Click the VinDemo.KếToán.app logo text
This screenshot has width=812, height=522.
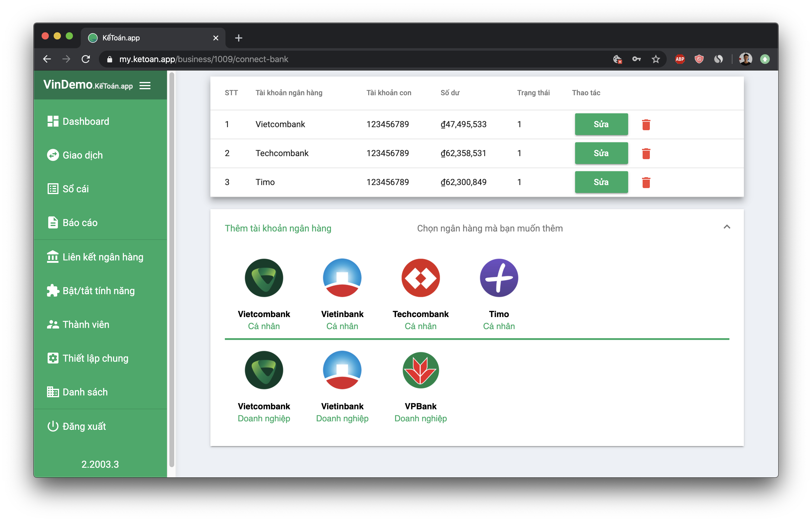tap(88, 85)
